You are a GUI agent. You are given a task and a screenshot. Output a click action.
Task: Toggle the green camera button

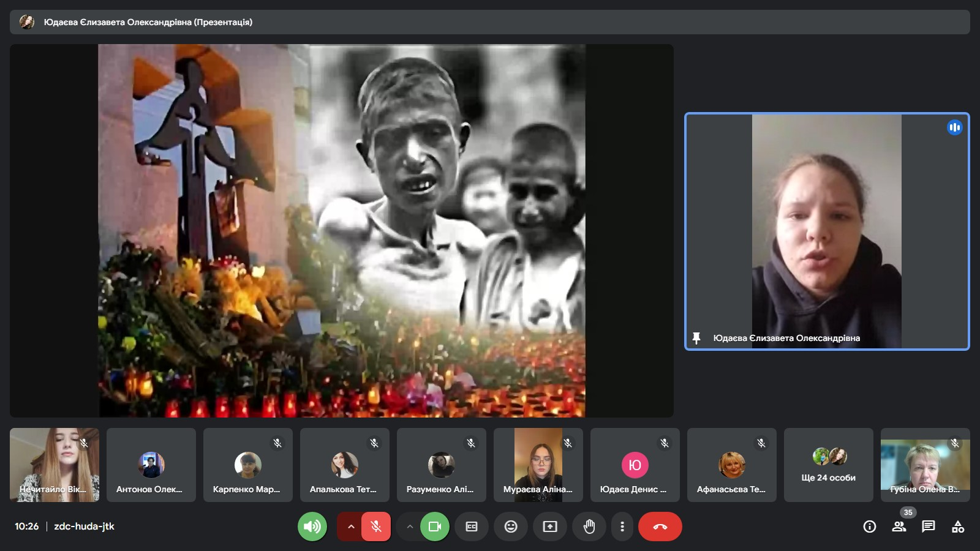click(435, 527)
